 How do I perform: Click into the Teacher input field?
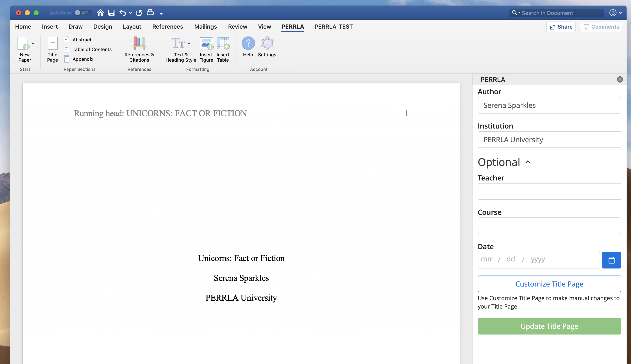click(549, 191)
